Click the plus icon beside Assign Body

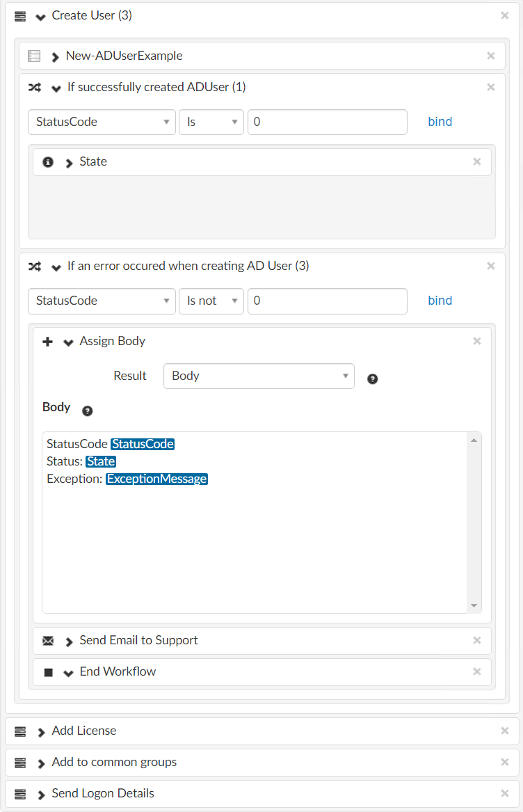pyautogui.click(x=48, y=342)
